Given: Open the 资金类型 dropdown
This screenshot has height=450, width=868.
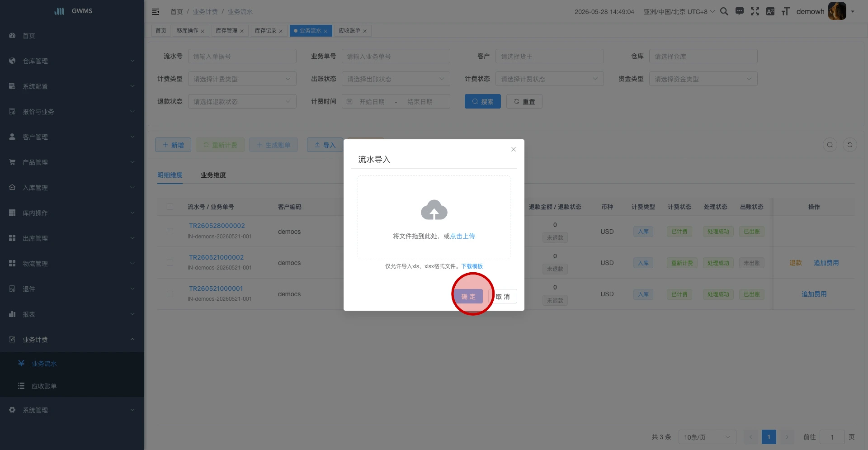Looking at the screenshot, I should click(x=703, y=79).
